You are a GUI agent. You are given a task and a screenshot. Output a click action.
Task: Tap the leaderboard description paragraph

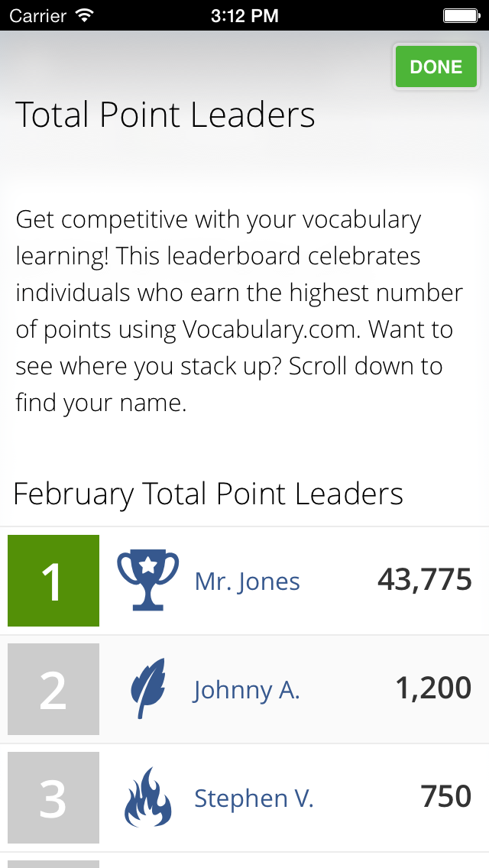239,311
